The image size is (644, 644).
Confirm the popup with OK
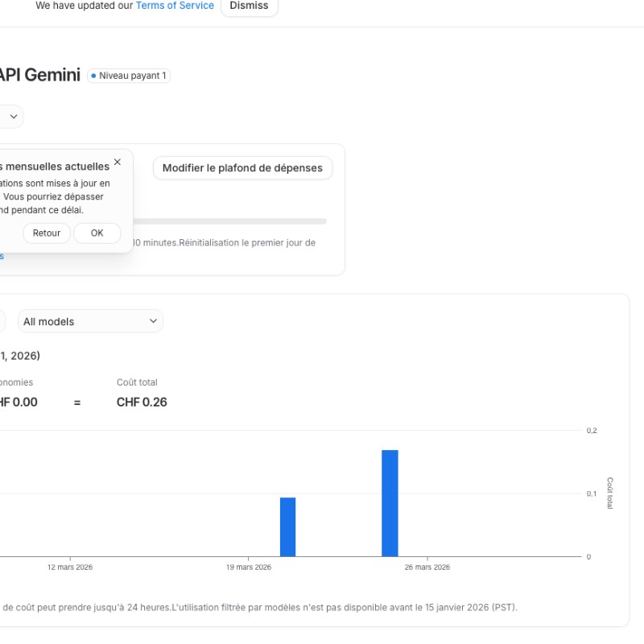(97, 233)
